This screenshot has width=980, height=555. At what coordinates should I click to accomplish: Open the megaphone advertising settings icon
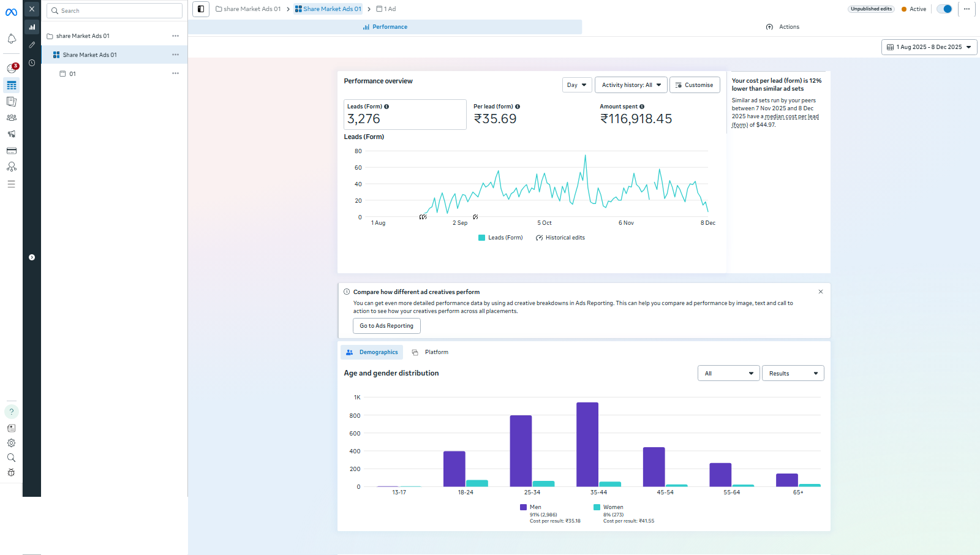pyautogui.click(x=11, y=134)
